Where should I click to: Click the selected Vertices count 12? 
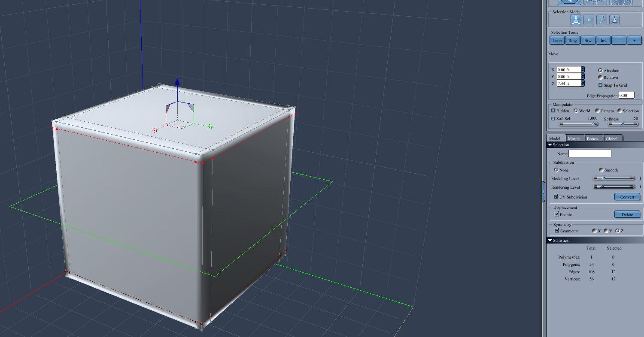click(x=613, y=279)
